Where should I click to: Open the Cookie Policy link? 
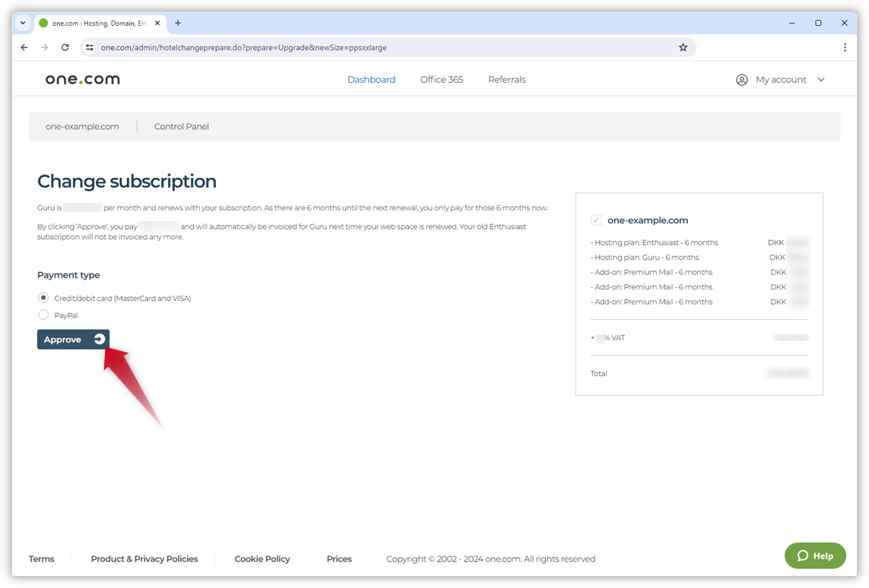pyautogui.click(x=262, y=559)
